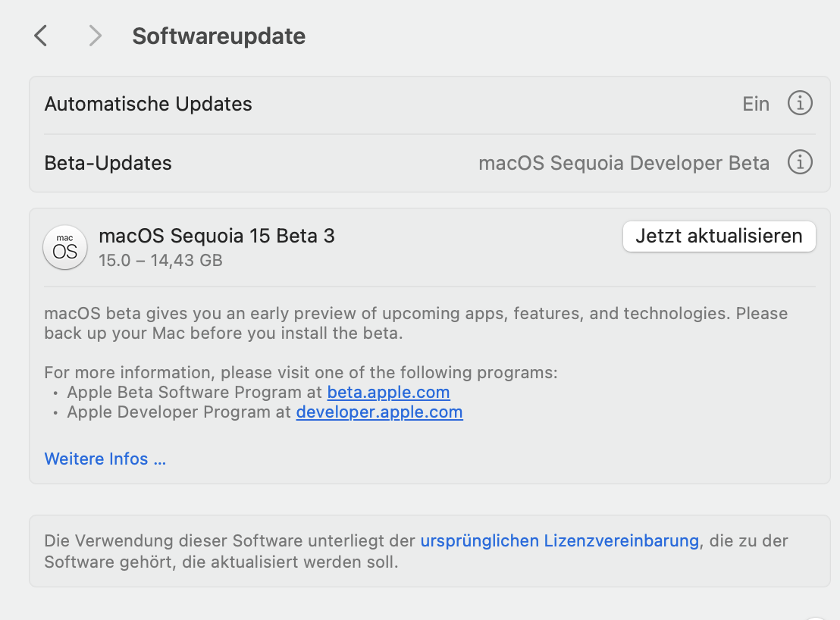Go forward using the right chevron
This screenshot has height=620, width=840.
95,36
